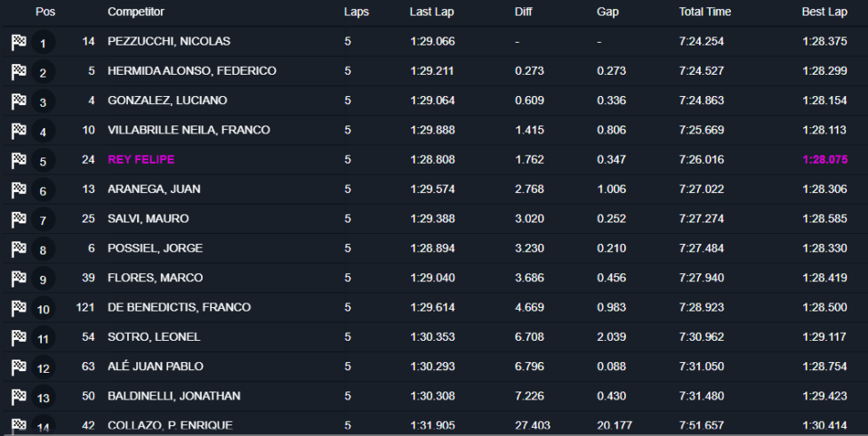This screenshot has height=436, width=868.
Task: Click the Total Time column header
Action: coord(704,12)
